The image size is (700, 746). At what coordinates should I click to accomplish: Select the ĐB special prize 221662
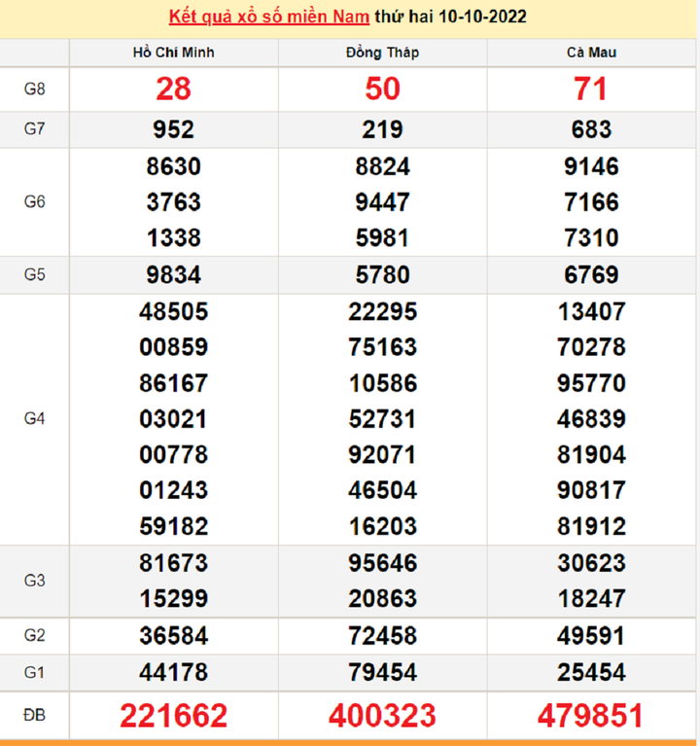click(173, 716)
